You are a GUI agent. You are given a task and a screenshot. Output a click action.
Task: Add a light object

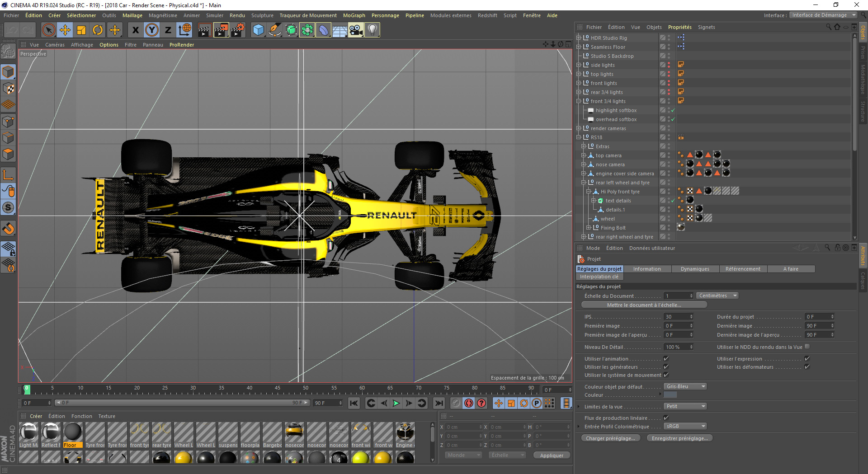coord(372,30)
